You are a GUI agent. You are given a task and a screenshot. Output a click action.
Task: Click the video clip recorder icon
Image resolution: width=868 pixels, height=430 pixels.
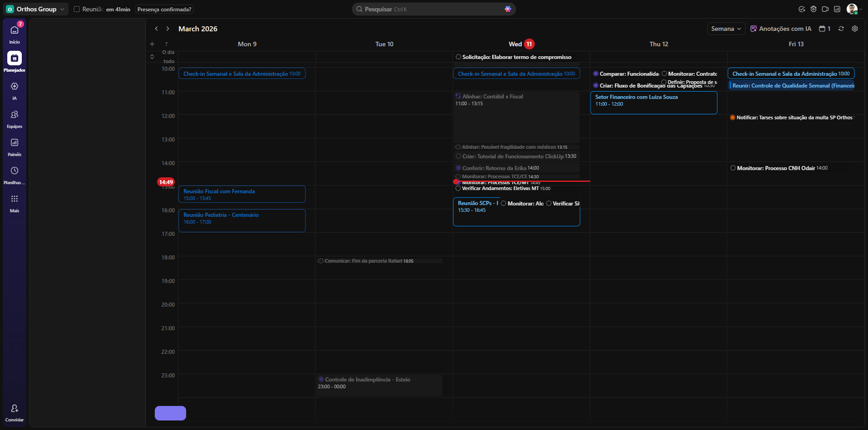click(x=825, y=9)
